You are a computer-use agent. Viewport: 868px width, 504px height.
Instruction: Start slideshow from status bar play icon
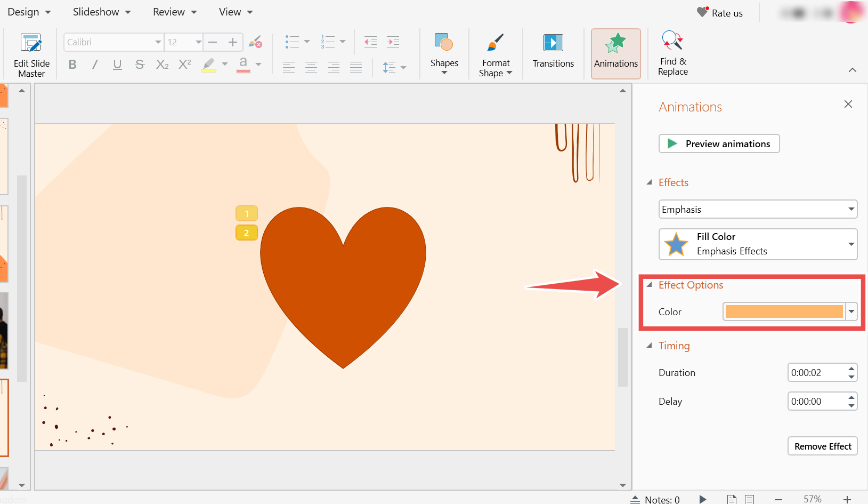(703, 499)
